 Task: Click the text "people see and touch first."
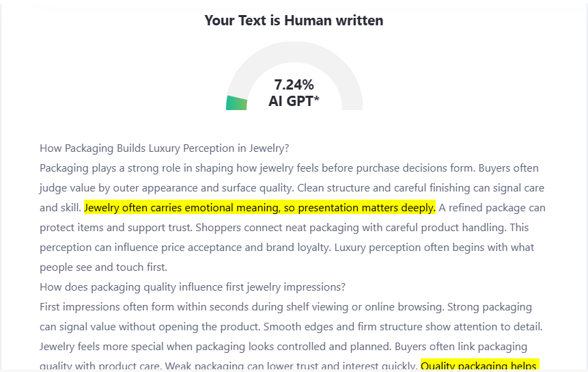tap(103, 267)
